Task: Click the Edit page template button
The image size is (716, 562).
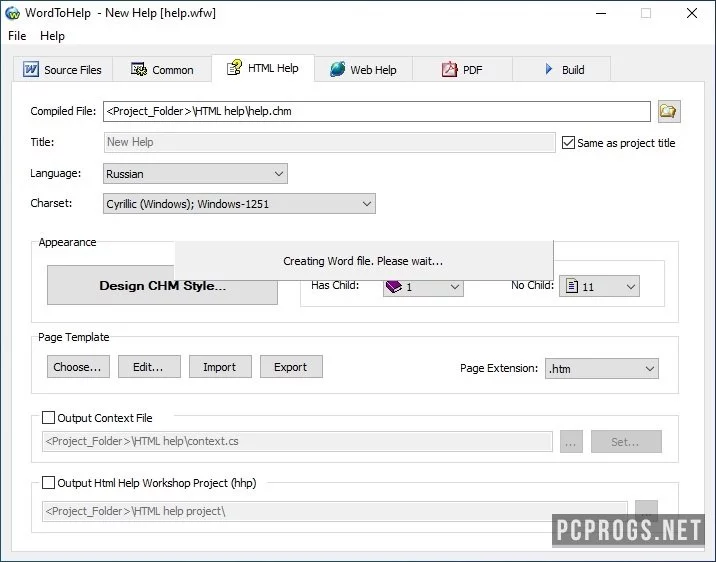Action: click(149, 367)
